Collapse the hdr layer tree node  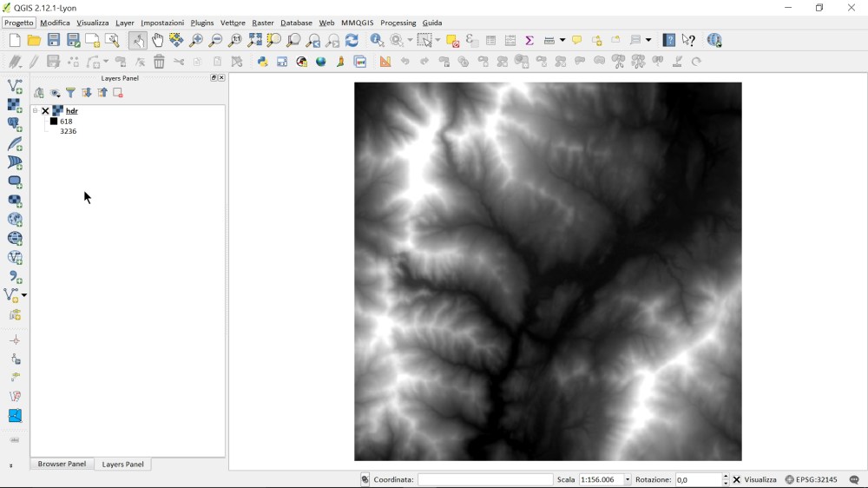tap(36, 111)
